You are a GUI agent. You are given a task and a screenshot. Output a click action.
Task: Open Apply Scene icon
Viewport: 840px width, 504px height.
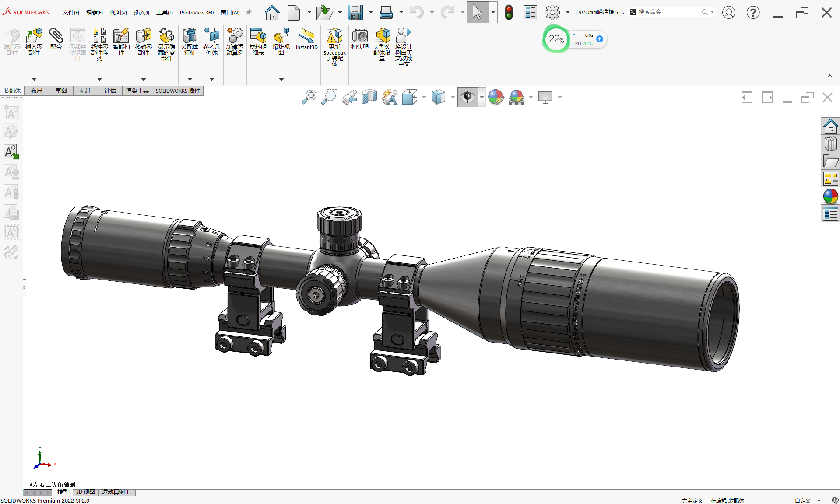517,97
